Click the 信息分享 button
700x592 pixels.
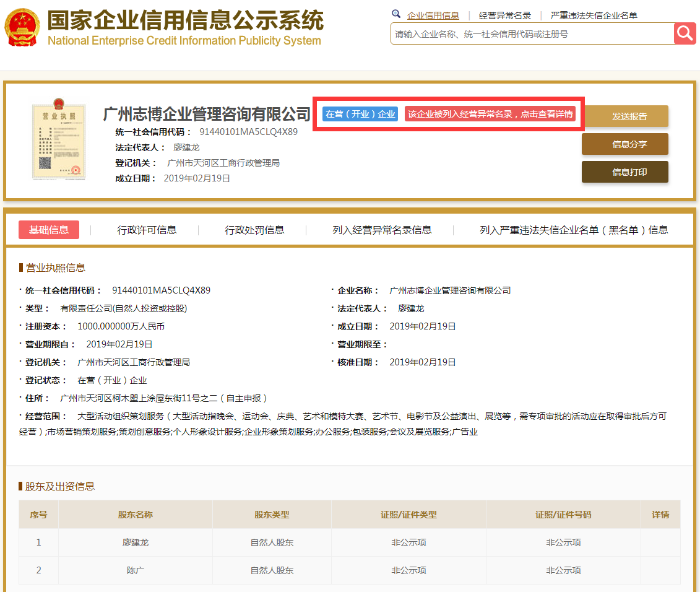(x=624, y=144)
